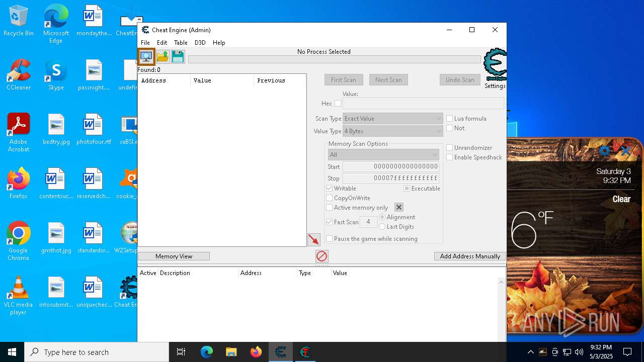Toggle Active memory only checkbox

coord(329,208)
